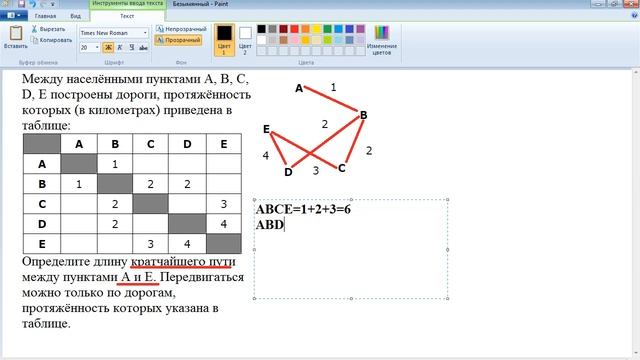This screenshot has height=360, width=640.
Task: Pick the pink (rose) color swatch
Action: (295, 40)
